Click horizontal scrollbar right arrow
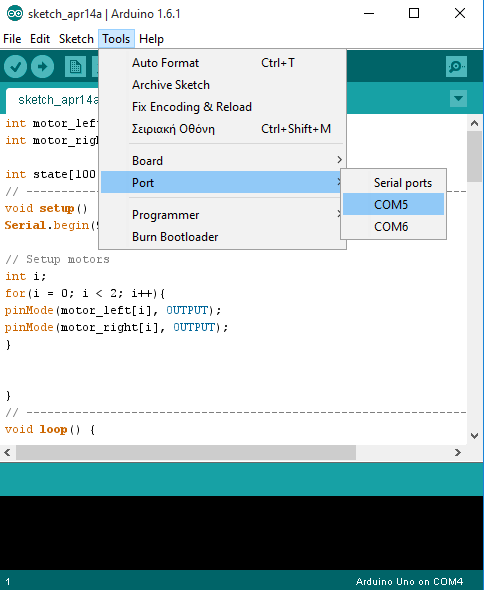The image size is (484, 591). [458, 452]
